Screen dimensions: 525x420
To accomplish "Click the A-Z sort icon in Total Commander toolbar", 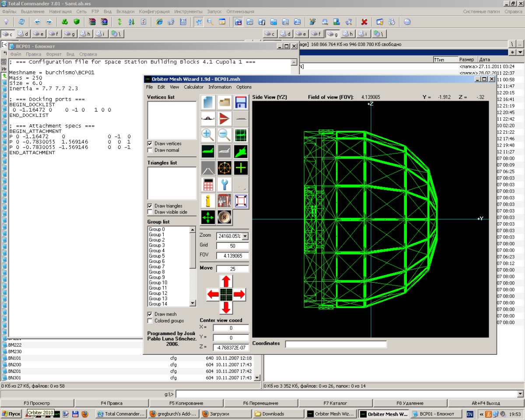I will coord(131,22).
